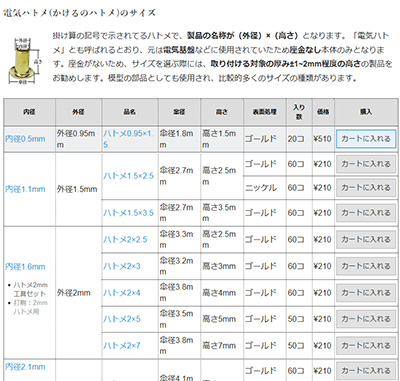Viewport: 400px width, 381px height.
Task: Open product link ハトメ1.5×2.5
Action: click(128, 176)
